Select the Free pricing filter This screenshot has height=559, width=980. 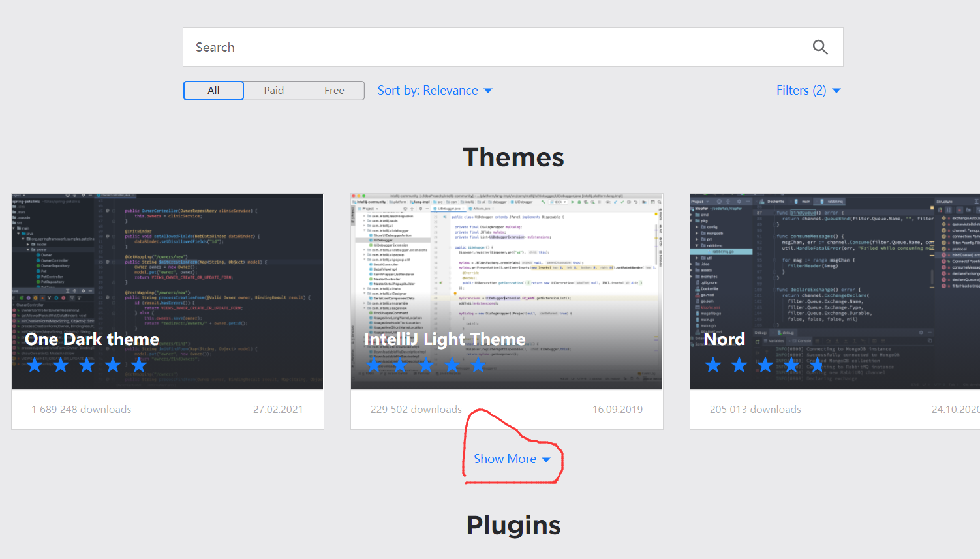coord(334,91)
